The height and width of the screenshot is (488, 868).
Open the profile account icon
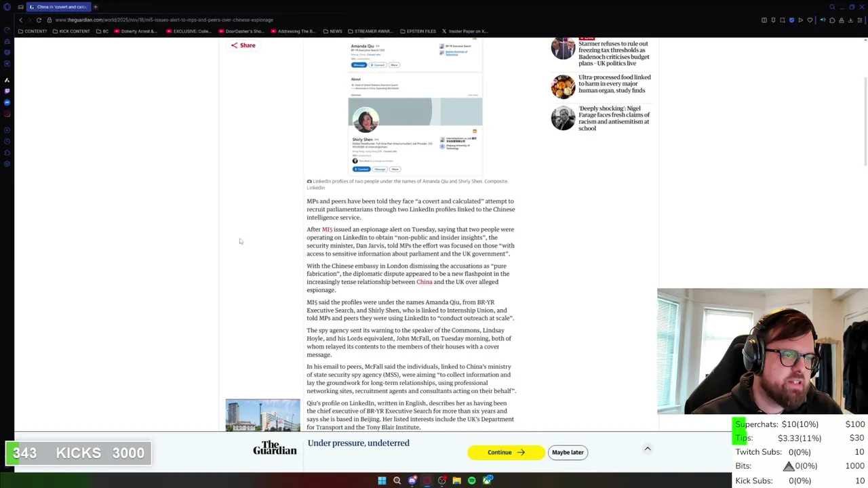[842, 20]
